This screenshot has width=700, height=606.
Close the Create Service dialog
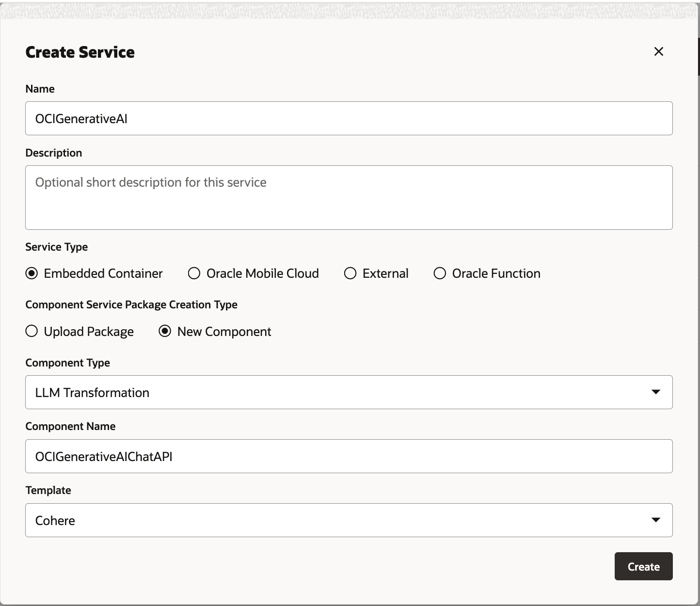pyautogui.click(x=658, y=51)
